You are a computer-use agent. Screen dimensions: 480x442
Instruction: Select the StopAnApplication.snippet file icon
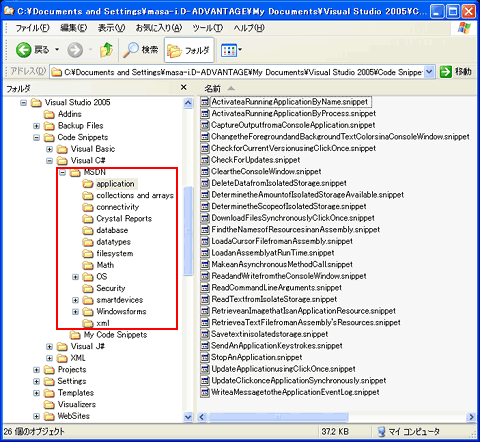205,357
